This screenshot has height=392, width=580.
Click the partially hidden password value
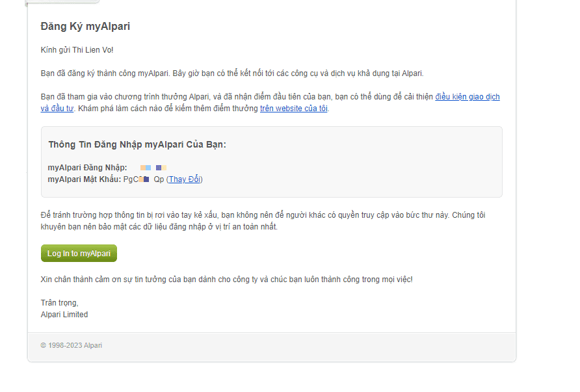[144, 179]
